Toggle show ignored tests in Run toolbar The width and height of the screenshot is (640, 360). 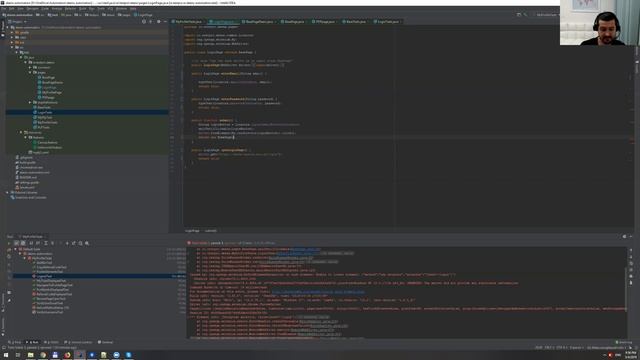pos(23,243)
